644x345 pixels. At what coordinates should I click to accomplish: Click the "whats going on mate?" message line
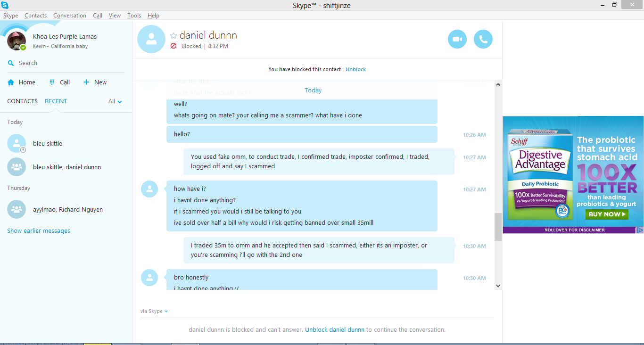click(268, 115)
